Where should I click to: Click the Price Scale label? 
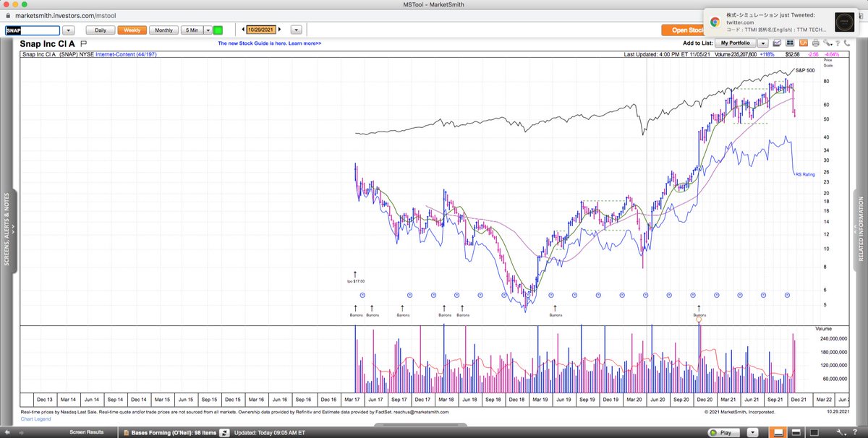[x=827, y=63]
